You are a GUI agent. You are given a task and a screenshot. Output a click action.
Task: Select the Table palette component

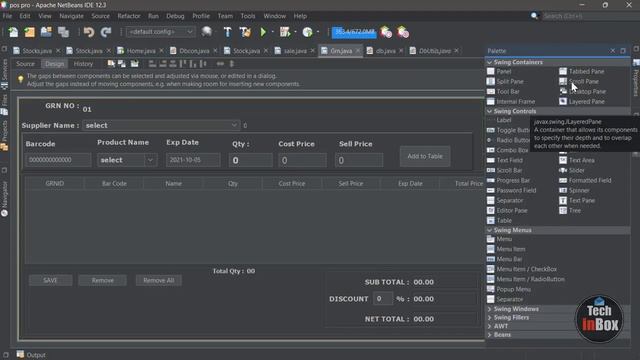click(499, 220)
